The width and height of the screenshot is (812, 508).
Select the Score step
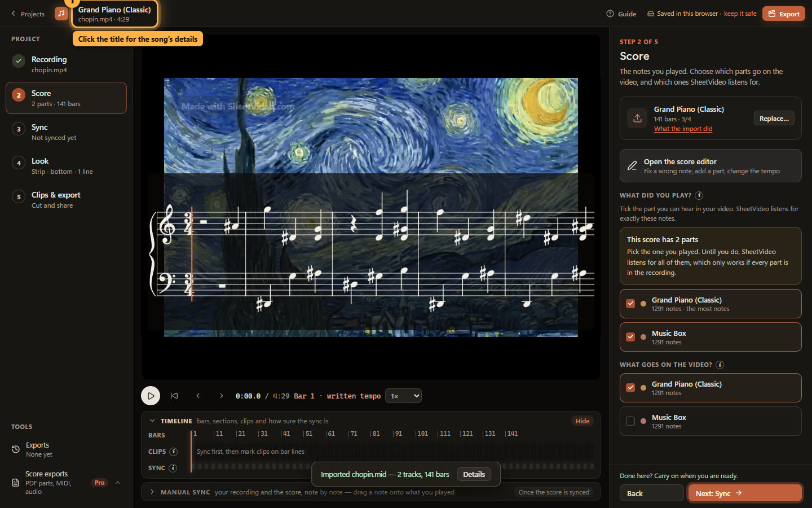66,98
